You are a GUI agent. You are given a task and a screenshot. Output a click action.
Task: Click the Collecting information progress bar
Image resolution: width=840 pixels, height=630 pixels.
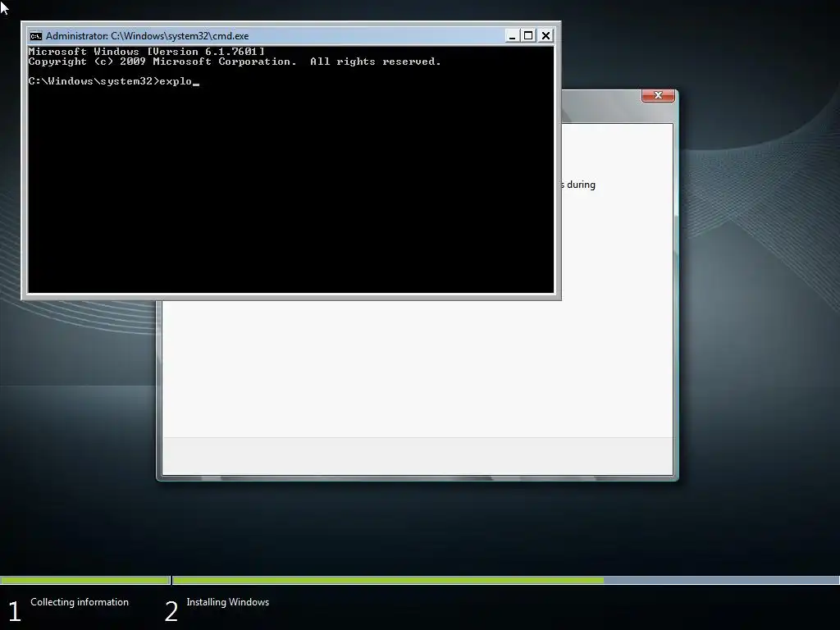[85, 580]
